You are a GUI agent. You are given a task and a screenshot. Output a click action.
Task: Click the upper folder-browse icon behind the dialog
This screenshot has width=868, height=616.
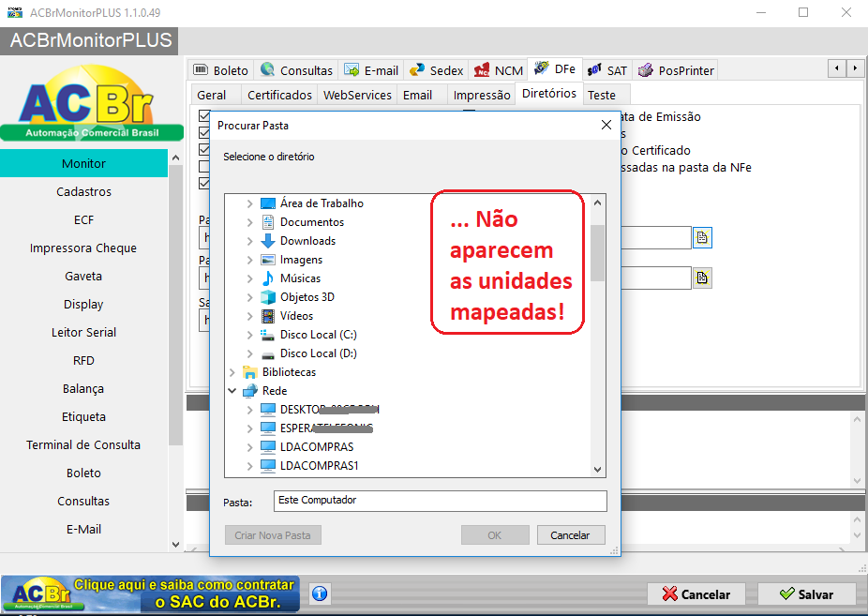(x=702, y=237)
